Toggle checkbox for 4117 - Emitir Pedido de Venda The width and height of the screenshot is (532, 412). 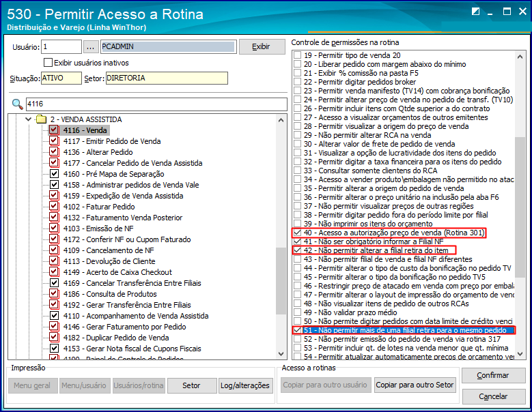click(x=54, y=141)
